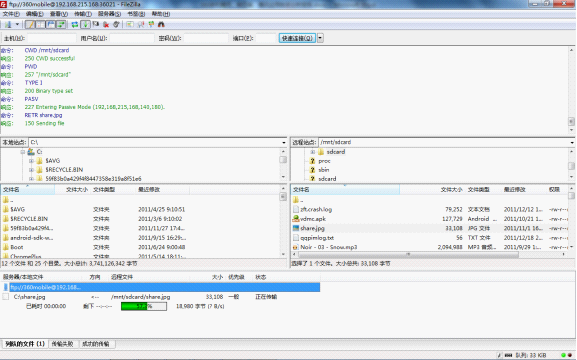Cancel the current operation icon

point(96,25)
